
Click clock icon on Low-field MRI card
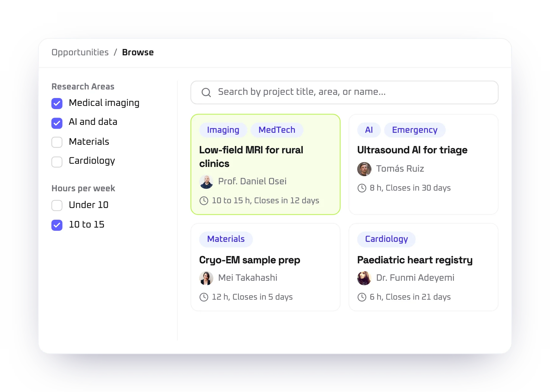tap(204, 201)
